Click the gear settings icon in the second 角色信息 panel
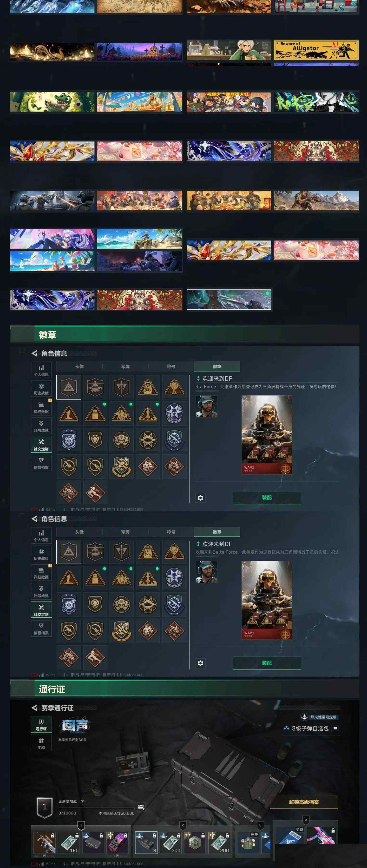The height and width of the screenshot is (868, 367). tap(200, 663)
